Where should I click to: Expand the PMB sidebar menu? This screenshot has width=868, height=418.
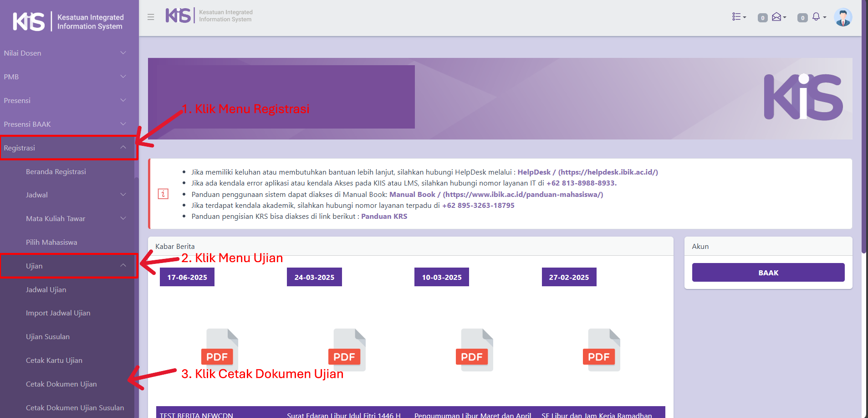click(65, 77)
